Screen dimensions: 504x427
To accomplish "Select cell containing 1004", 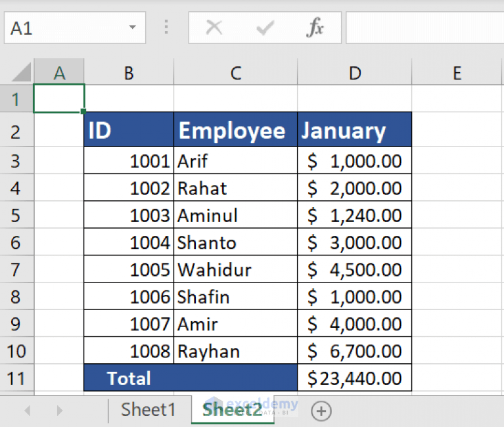I will pos(129,242).
